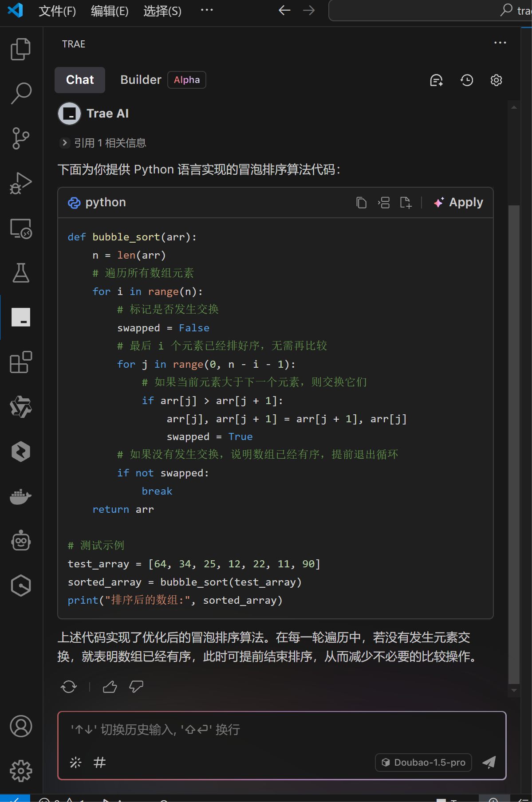Open the Search view in activity bar
The image size is (532, 802).
tap(21, 94)
